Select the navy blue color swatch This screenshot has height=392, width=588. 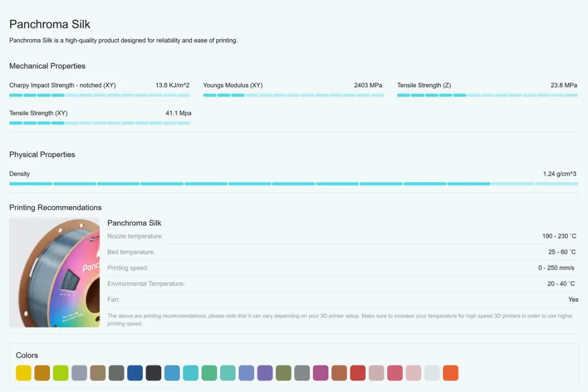135,373
